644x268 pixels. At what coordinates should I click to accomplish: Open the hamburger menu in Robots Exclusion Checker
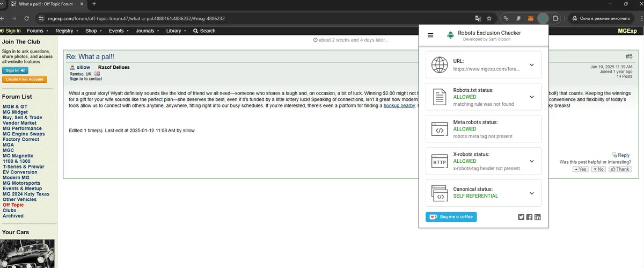(x=430, y=35)
